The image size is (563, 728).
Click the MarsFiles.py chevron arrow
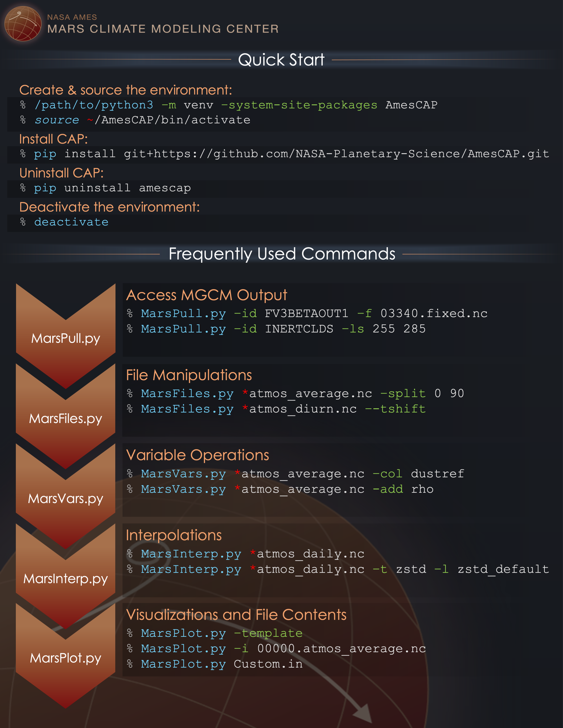click(x=66, y=417)
